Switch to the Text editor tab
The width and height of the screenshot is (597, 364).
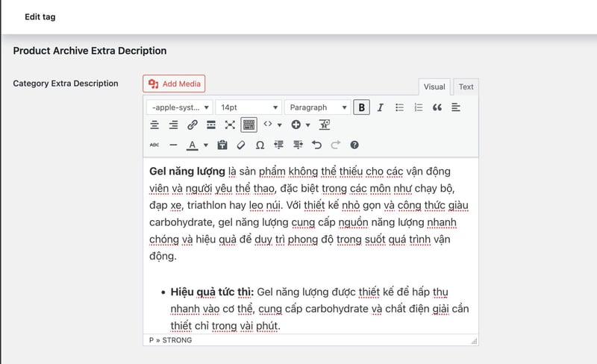tap(466, 87)
